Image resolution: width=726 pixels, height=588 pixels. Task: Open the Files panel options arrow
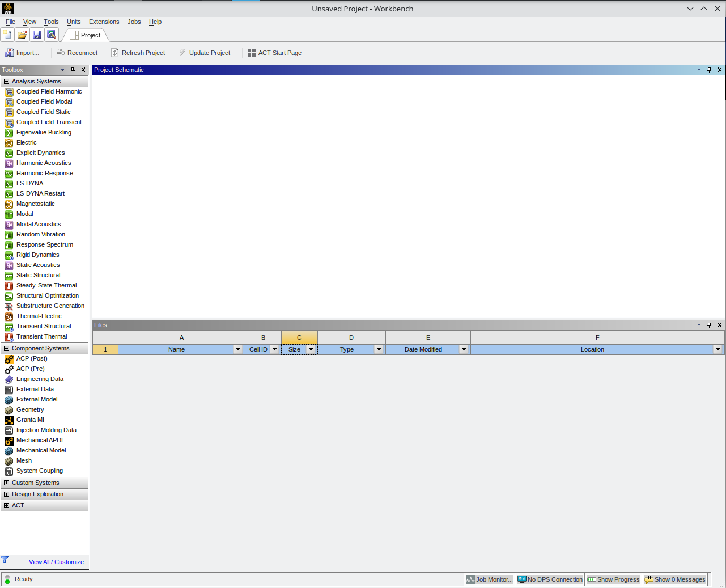coord(699,325)
